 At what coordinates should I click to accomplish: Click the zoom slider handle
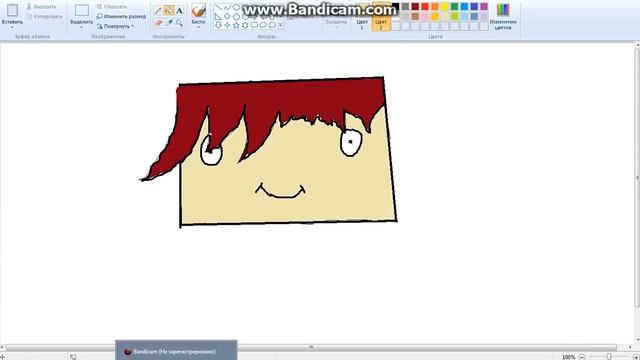point(609,357)
